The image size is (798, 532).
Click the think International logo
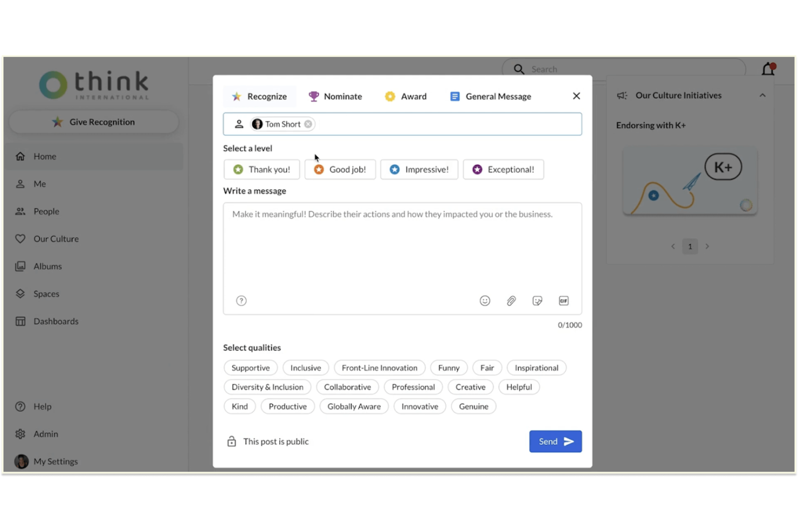click(94, 84)
